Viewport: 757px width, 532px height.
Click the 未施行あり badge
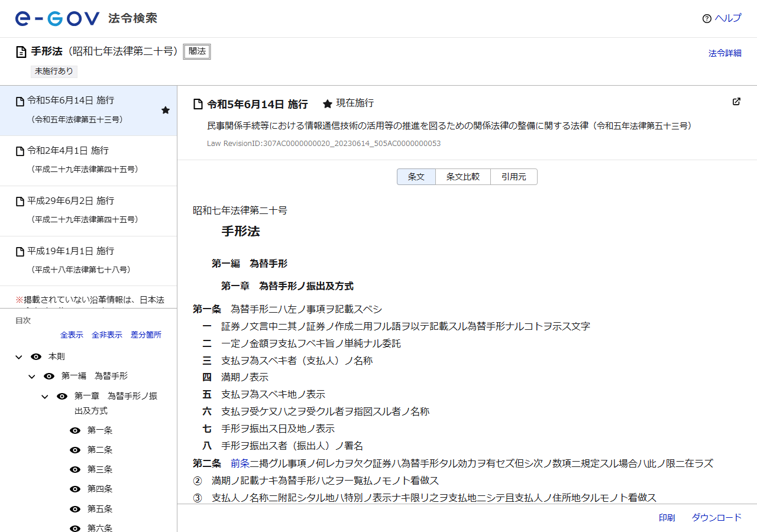click(54, 71)
